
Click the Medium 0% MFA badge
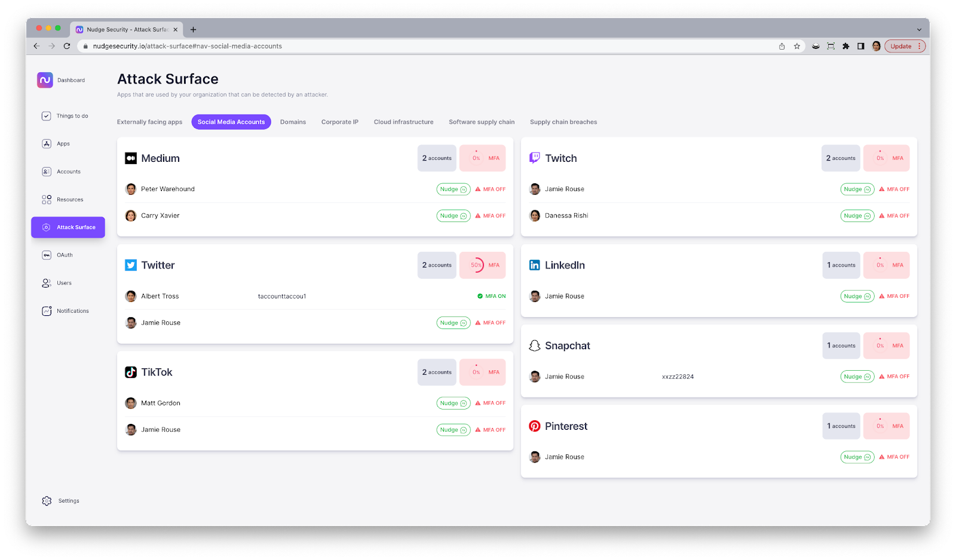[483, 158]
